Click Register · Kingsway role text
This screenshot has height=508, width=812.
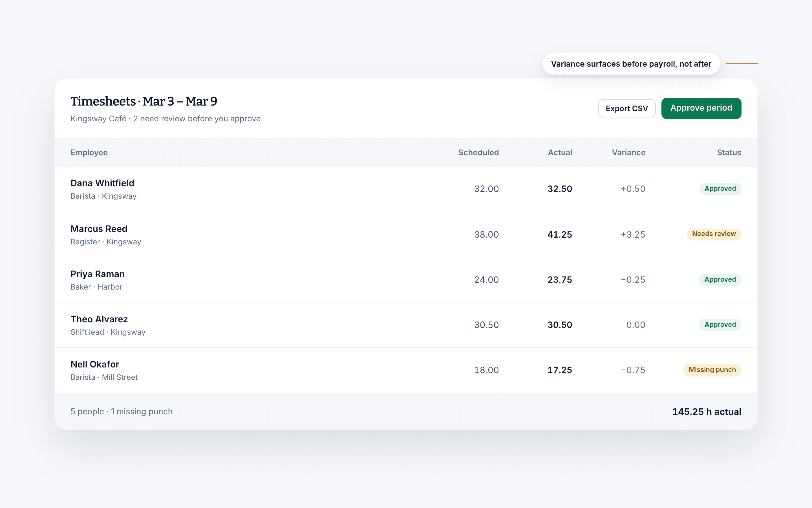point(106,242)
